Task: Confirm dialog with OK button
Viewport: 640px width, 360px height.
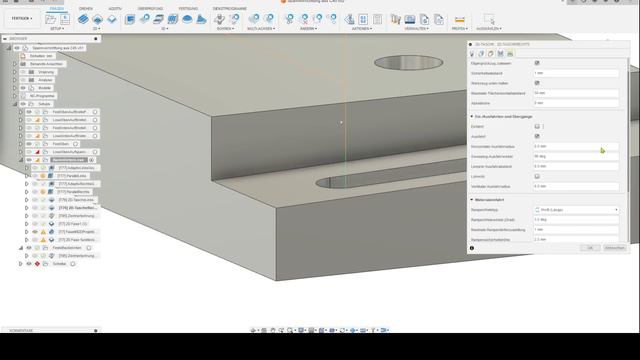Action: (590, 248)
